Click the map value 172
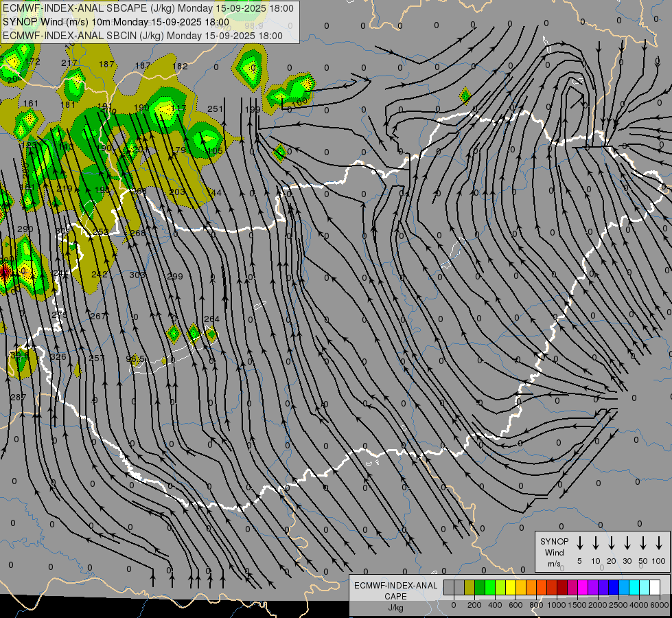The width and height of the screenshot is (672, 618). click(32, 61)
